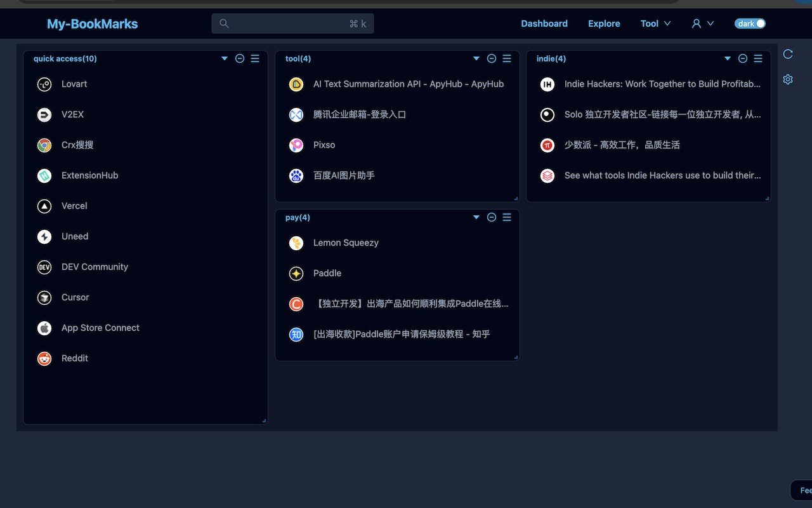This screenshot has width=812, height=508.
Task: Open the user account dropdown
Action: (703, 23)
